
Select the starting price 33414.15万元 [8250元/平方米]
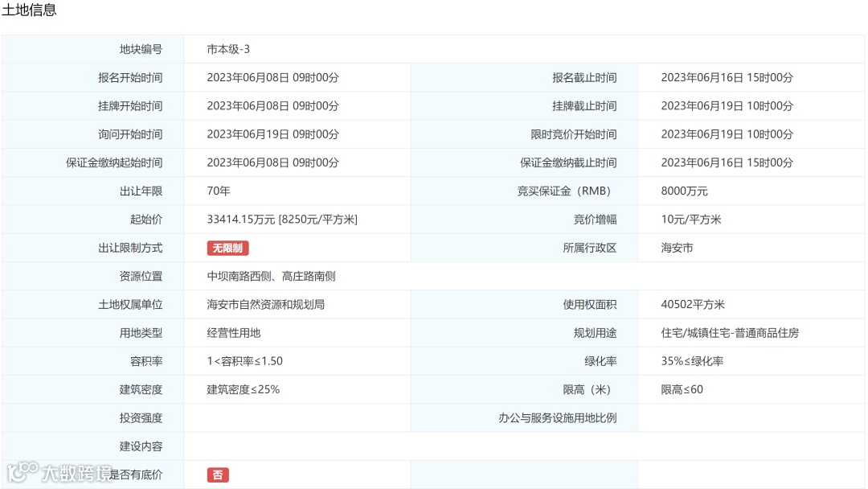(282, 220)
